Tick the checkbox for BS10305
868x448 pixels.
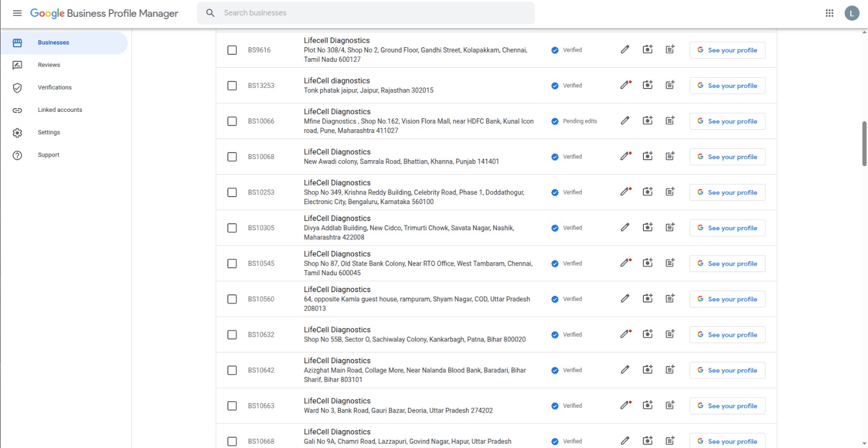pyautogui.click(x=232, y=228)
